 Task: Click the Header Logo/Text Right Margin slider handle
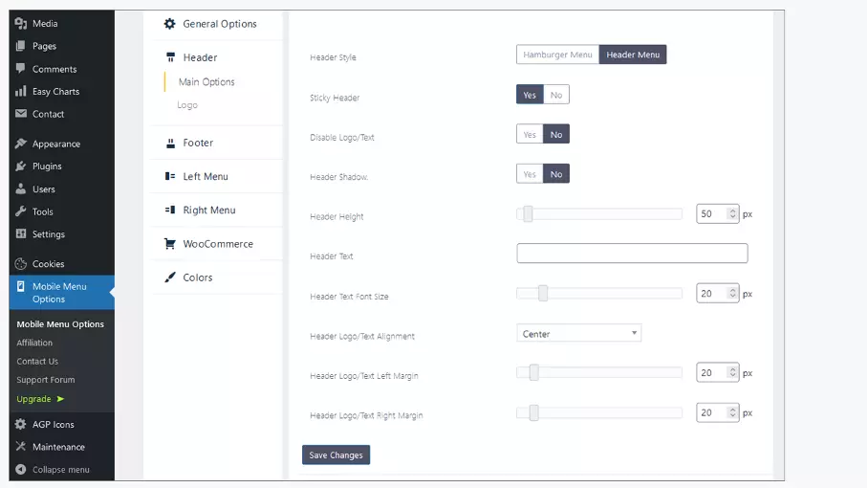click(533, 412)
